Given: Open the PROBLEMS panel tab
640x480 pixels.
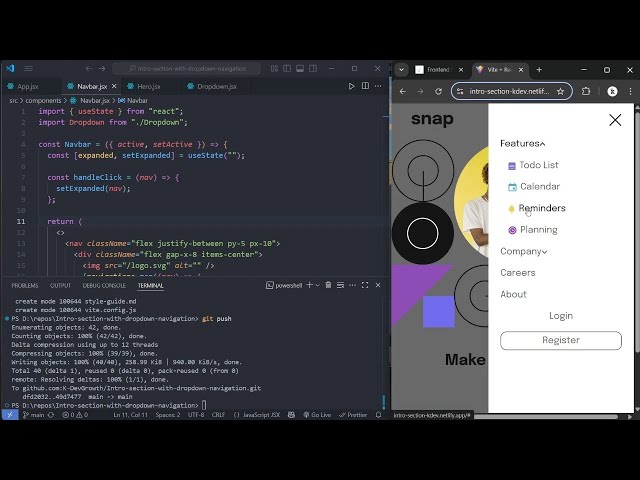Looking at the screenshot, I should pos(25,285).
